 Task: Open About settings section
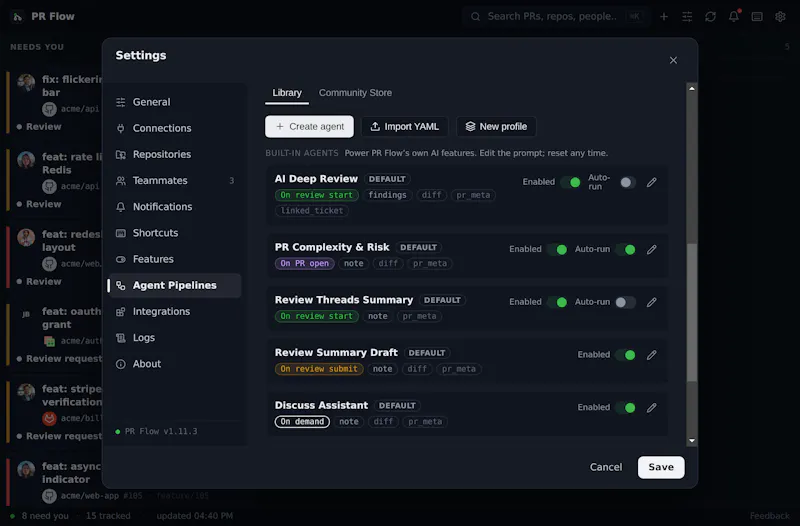click(x=174, y=364)
